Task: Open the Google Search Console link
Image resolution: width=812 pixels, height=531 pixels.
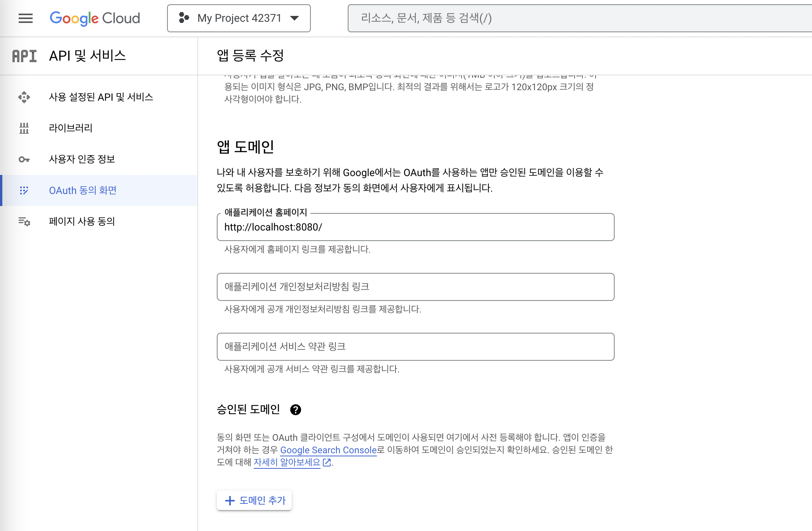Action: tap(328, 450)
